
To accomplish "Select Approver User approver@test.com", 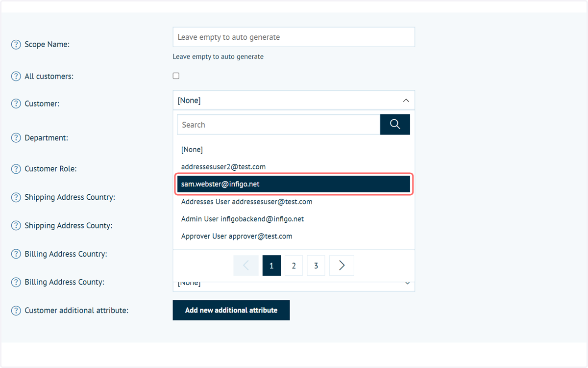I will coord(294,236).
